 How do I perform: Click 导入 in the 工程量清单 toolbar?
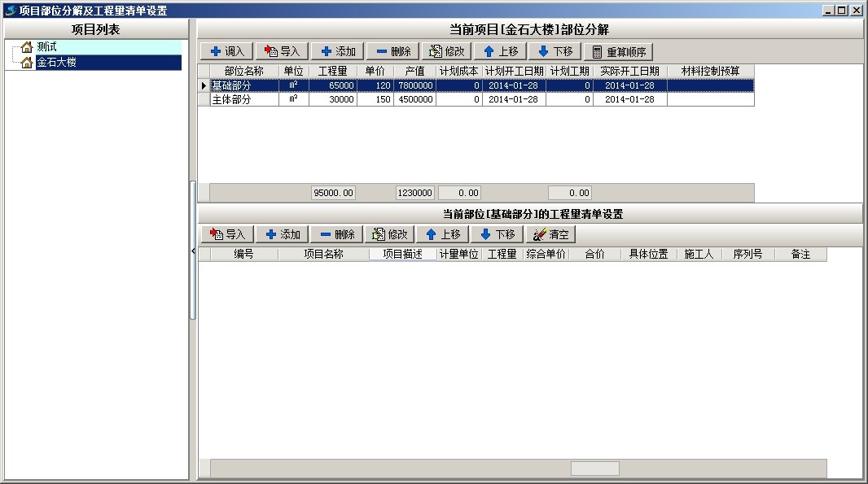coord(227,234)
